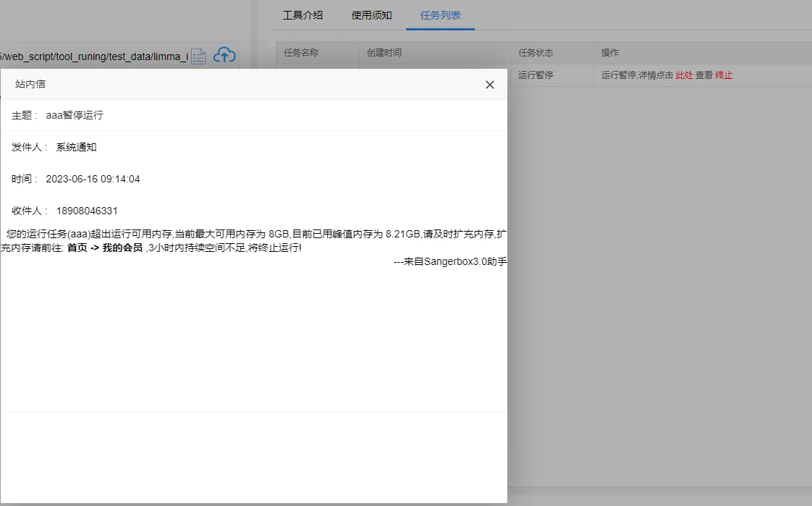812x506 pixels.
Task: Click the recipient number 18908046331
Action: pos(87,211)
